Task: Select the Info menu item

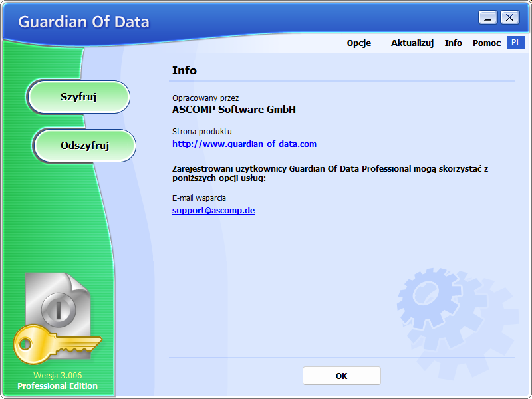Action: pyautogui.click(x=453, y=43)
